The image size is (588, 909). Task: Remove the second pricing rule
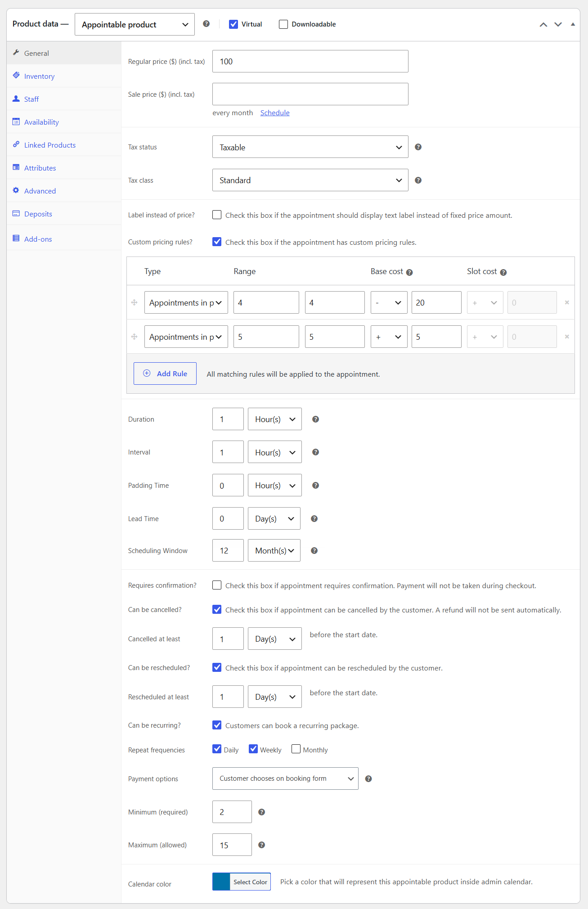(567, 337)
